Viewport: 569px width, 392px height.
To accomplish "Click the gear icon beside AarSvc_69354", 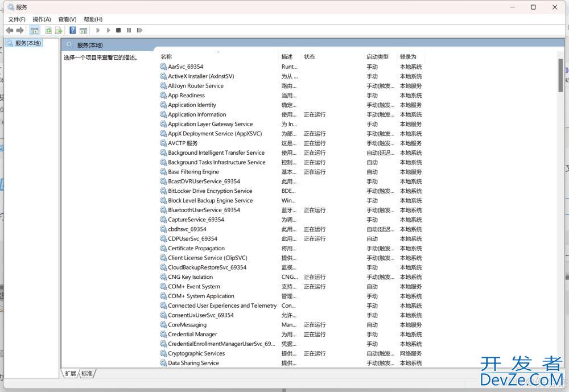I will 163,67.
